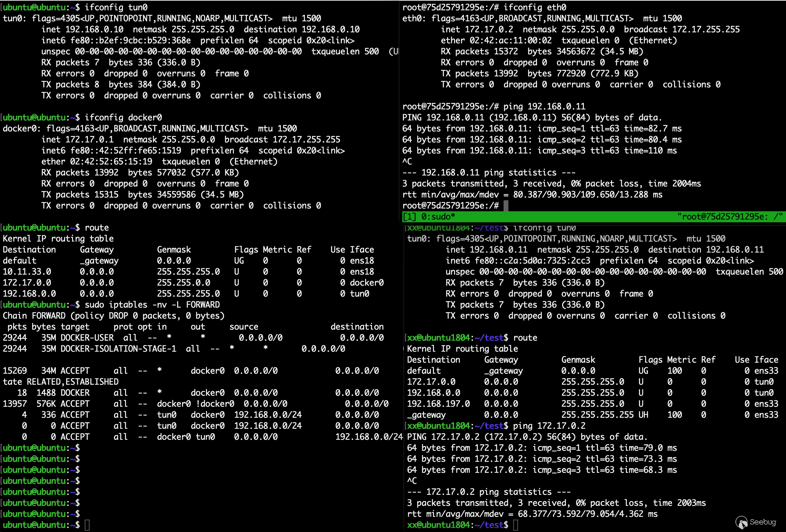Click docker0 ether address 02:42:52:65:15:19

click(x=111, y=161)
